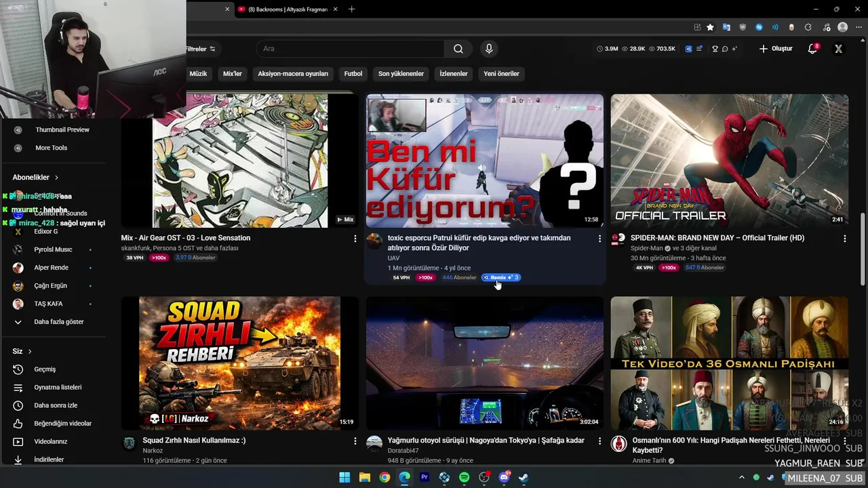Image resolution: width=868 pixels, height=488 pixels.
Task: Open the Pyrolsl Music subscription
Action: [54, 249]
